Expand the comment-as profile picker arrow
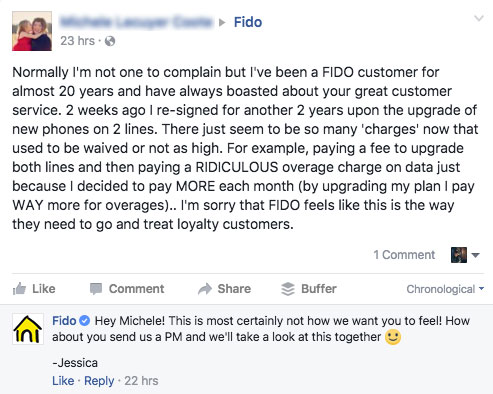The image size is (493, 394). [x=475, y=255]
